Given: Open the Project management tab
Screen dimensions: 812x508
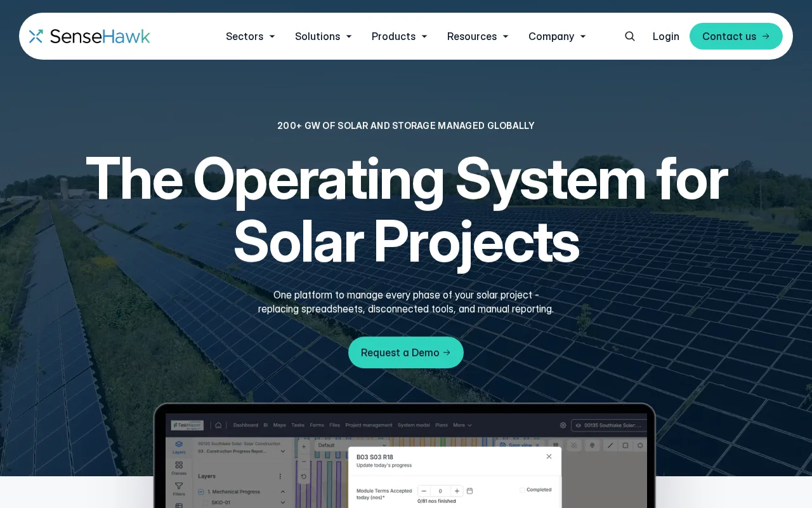Looking at the screenshot, I should point(369,425).
